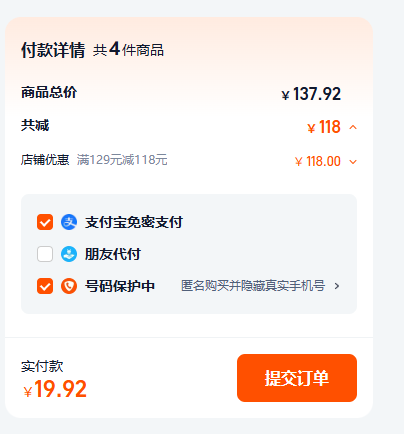The width and height of the screenshot is (404, 434).
Task: Click the 商品总价 ¥137.92 amount
Action: coord(311,94)
